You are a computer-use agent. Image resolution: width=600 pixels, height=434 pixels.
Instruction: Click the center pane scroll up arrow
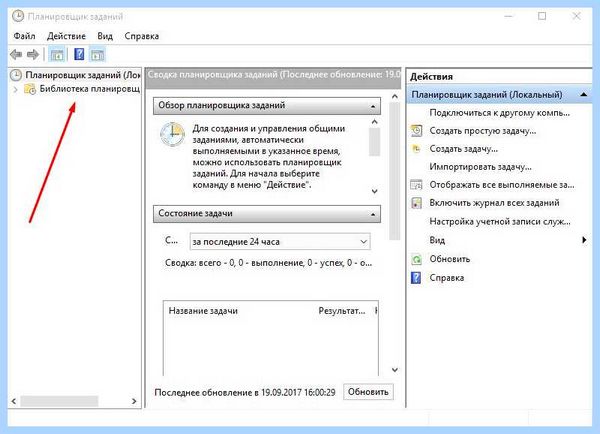click(395, 96)
